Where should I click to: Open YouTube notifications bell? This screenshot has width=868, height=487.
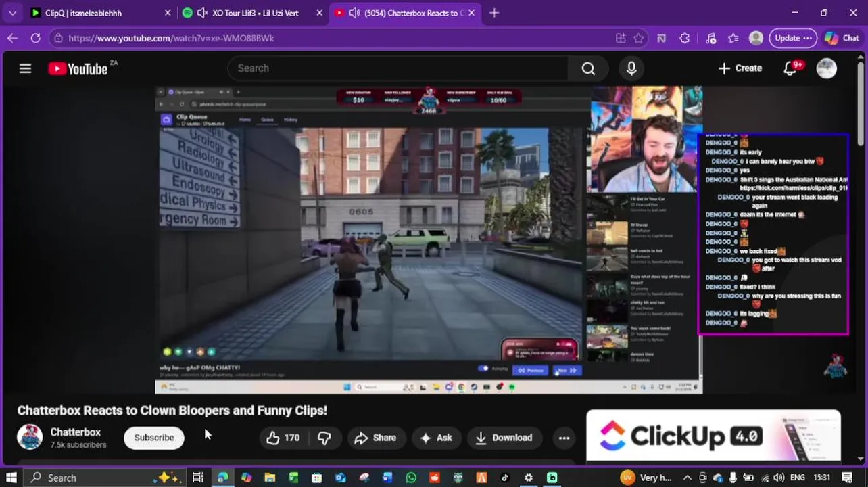pyautogui.click(x=790, y=68)
